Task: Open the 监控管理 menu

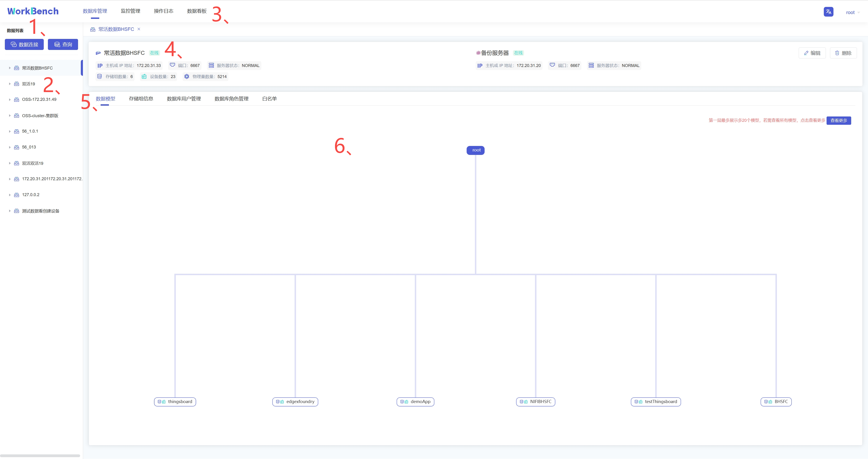Action: tap(130, 11)
